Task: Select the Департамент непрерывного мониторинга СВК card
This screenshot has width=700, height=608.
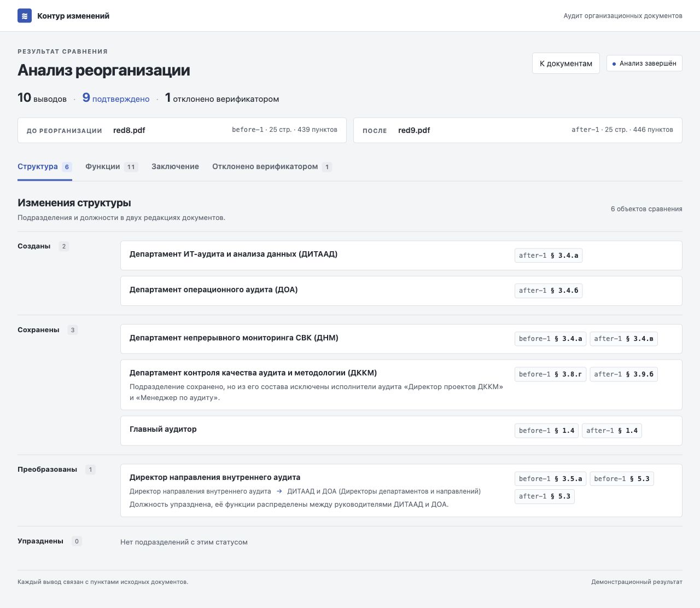Action: tap(401, 339)
